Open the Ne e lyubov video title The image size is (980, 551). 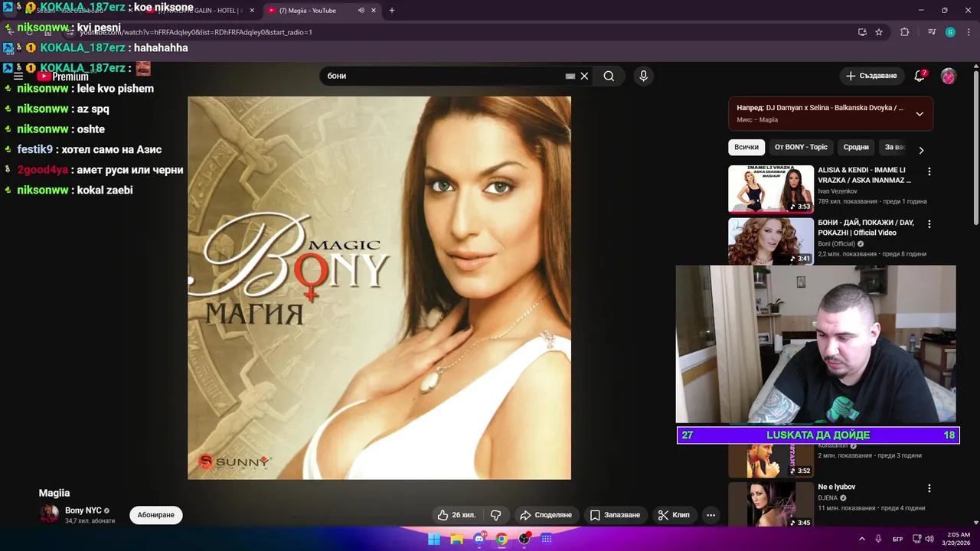coord(837,487)
